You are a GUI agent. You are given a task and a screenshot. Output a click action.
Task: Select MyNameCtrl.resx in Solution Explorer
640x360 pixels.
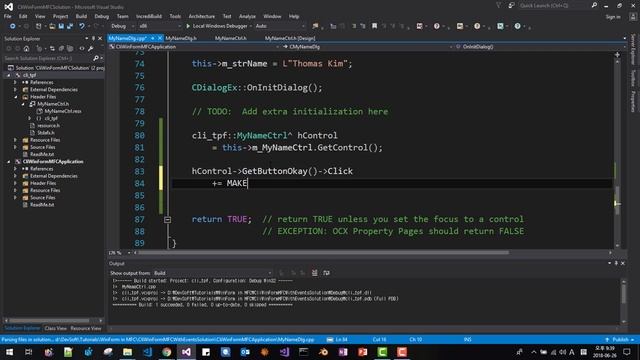(x=63, y=111)
